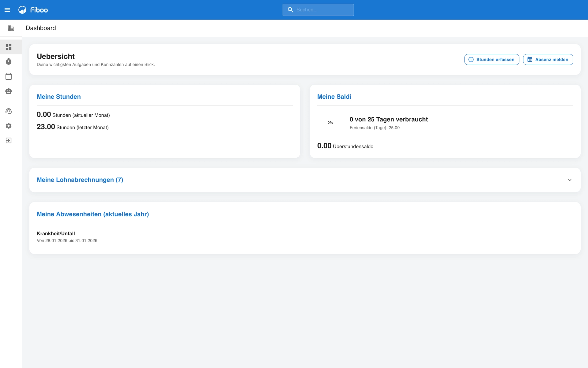Image resolution: width=588 pixels, height=368 pixels.
Task: Open the settings gear icon
Action: pos(9,126)
